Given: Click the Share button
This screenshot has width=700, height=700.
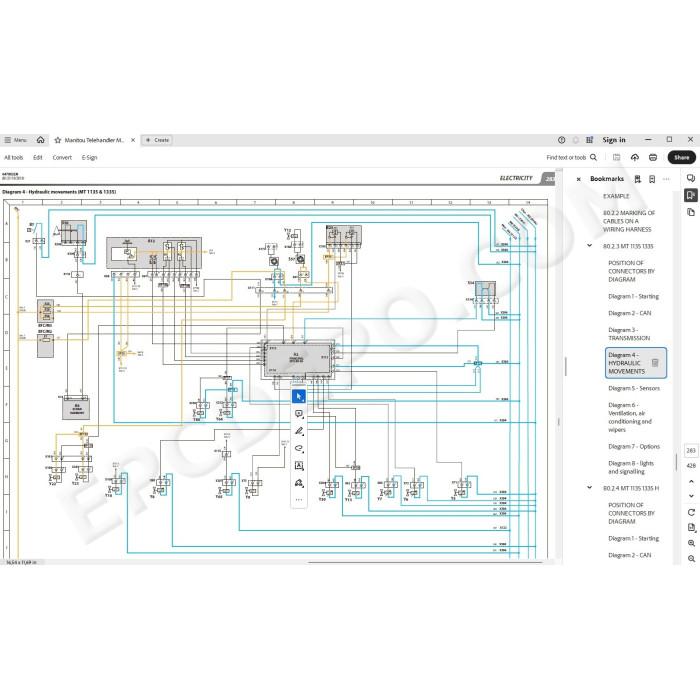Looking at the screenshot, I should 681,157.
